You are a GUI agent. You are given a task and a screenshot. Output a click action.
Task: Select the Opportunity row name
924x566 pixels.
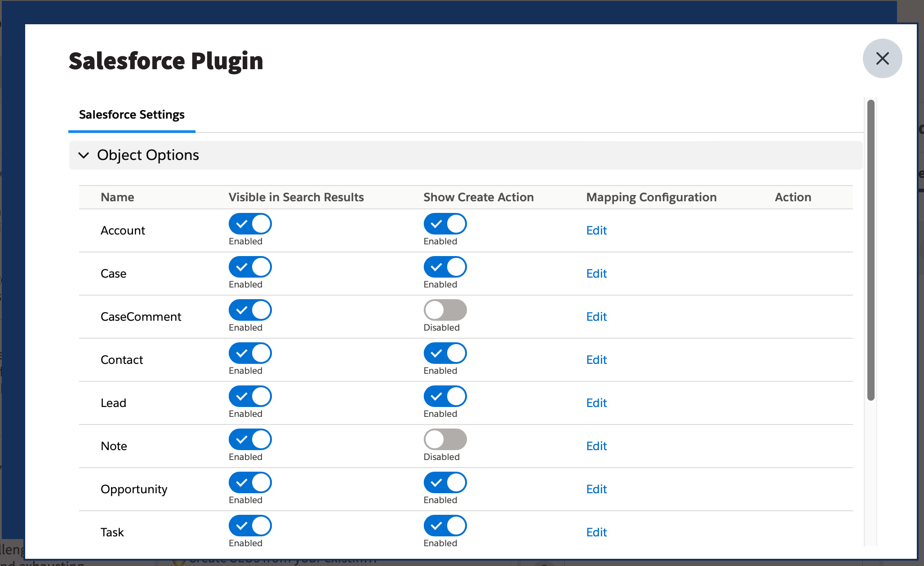click(x=134, y=489)
